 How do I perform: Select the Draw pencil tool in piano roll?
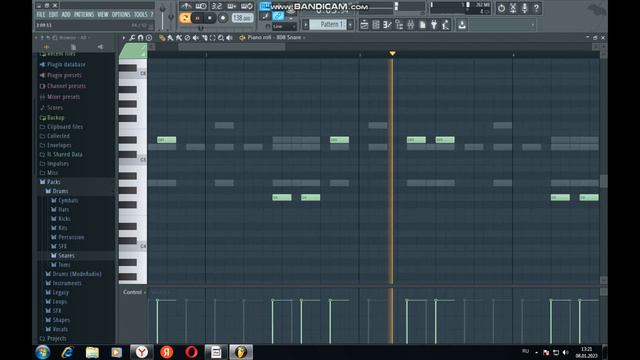(x=162, y=38)
